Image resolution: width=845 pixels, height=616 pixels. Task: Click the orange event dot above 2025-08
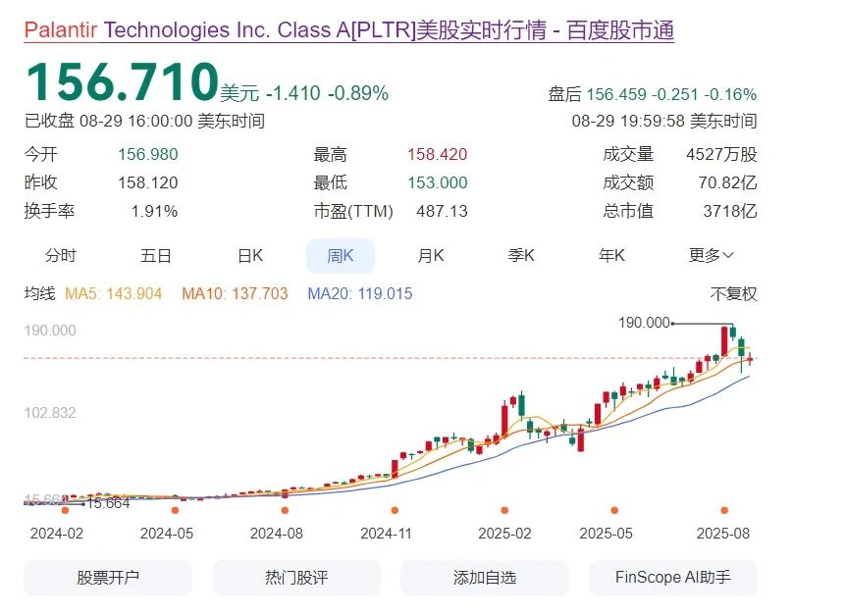[x=724, y=510]
